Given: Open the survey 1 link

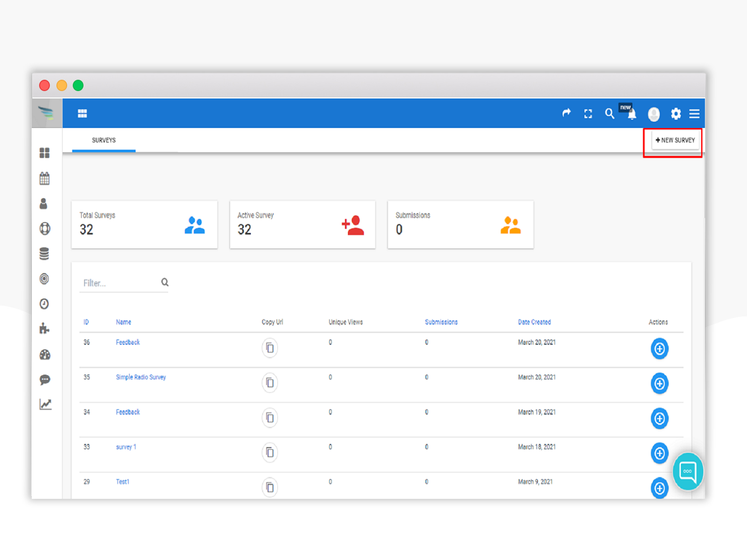Looking at the screenshot, I should pos(126,447).
